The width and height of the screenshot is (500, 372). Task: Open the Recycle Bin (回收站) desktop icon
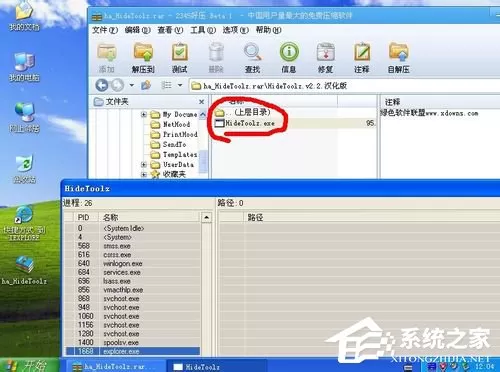pyautogui.click(x=24, y=168)
